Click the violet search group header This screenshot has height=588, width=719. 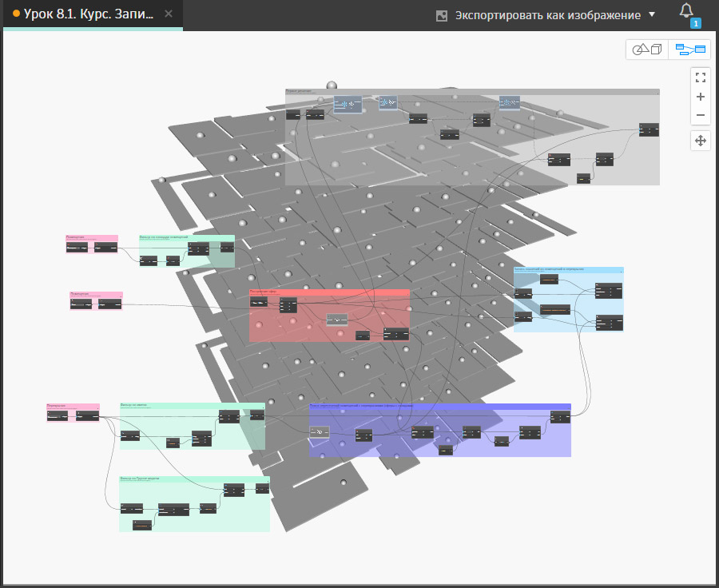coord(439,407)
